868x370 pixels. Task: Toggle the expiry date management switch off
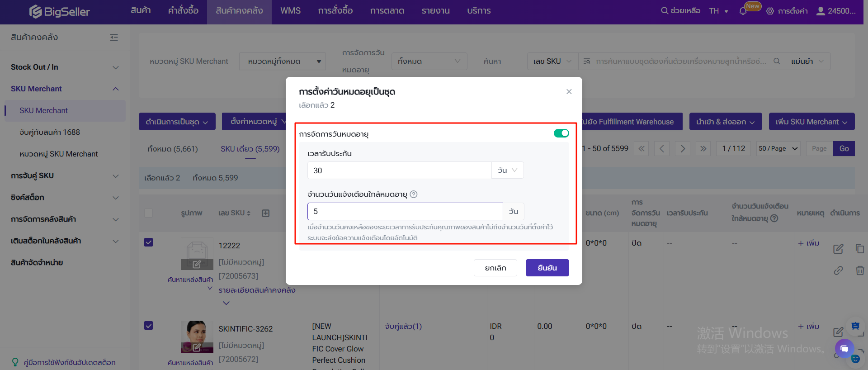coord(561,133)
